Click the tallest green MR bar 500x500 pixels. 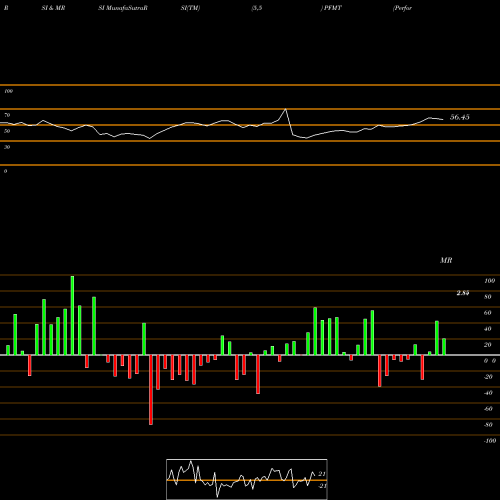pyautogui.click(x=72, y=315)
